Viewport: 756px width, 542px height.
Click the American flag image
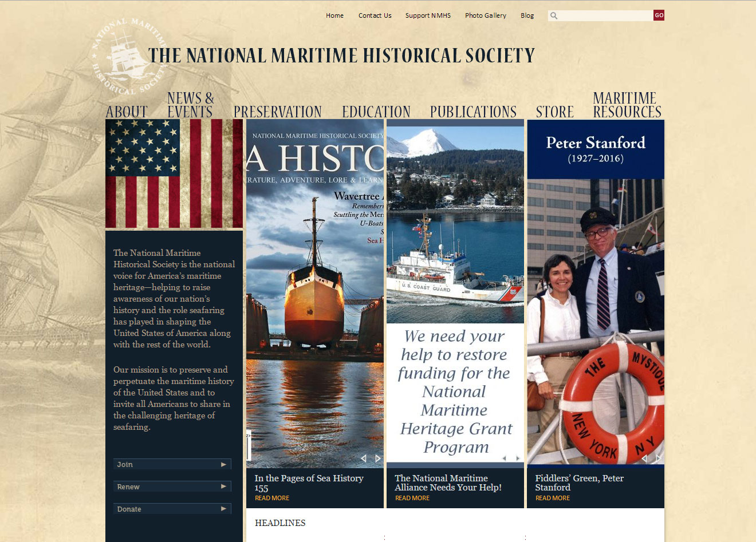[174, 173]
